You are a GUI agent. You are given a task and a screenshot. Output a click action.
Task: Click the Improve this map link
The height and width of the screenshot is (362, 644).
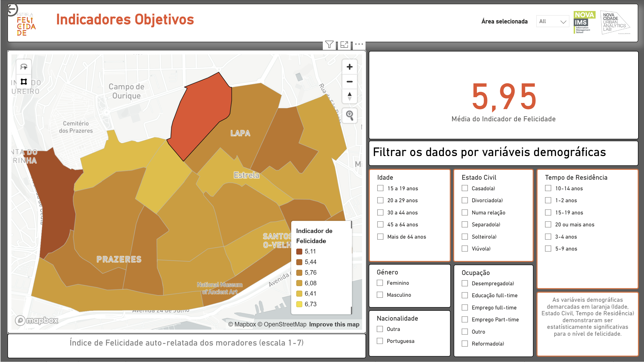[x=334, y=324]
